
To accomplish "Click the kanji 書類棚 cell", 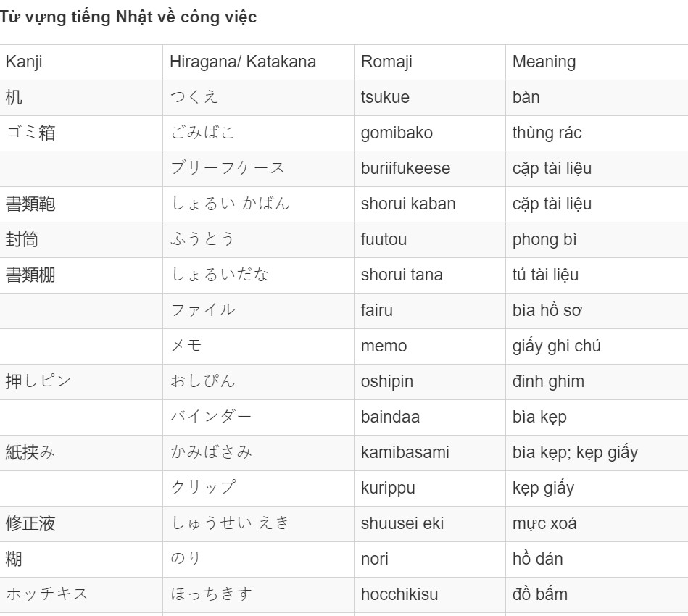I will tap(81, 275).
